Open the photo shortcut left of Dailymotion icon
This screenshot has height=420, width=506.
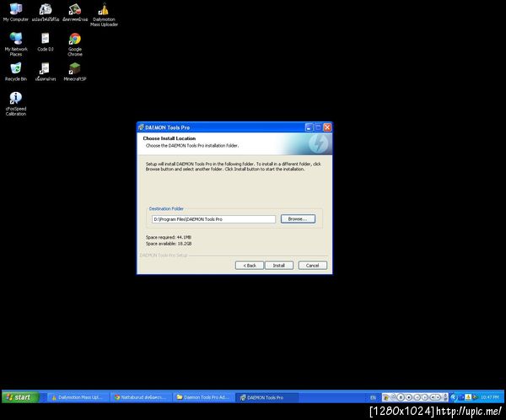(75, 13)
